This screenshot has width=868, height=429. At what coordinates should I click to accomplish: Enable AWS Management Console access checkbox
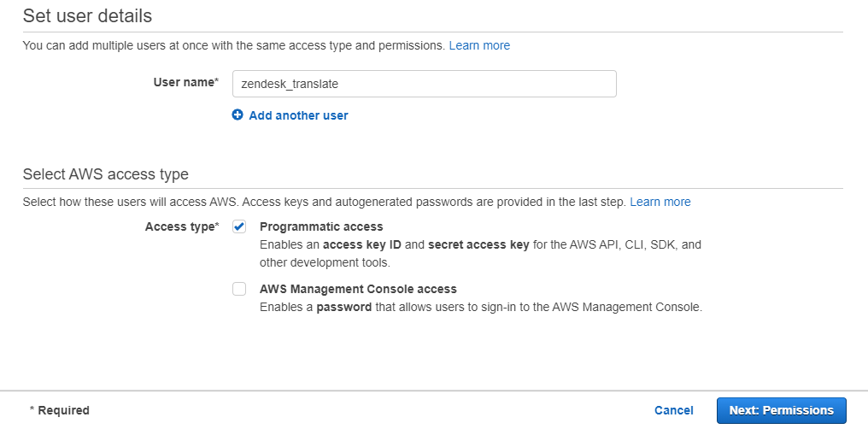[x=239, y=289]
